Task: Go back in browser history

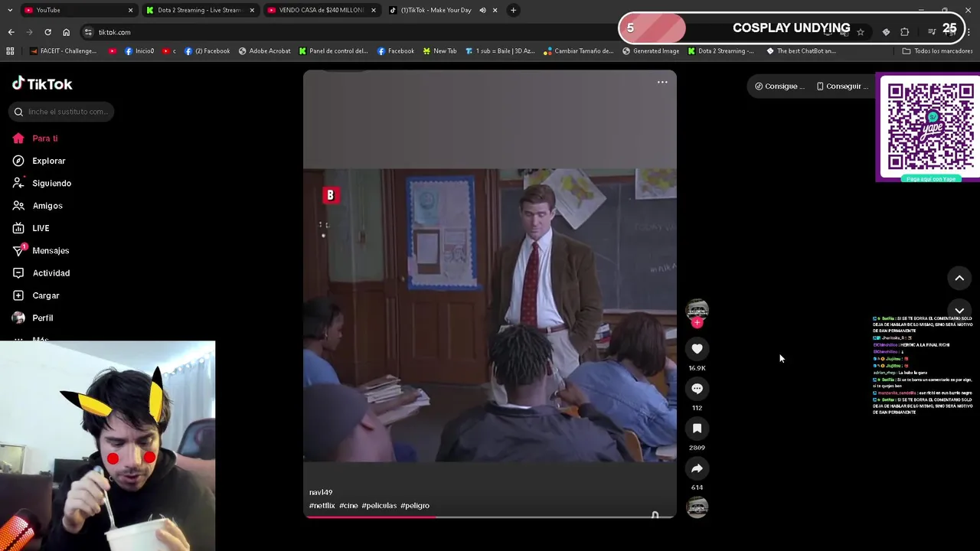Action: coord(11,32)
